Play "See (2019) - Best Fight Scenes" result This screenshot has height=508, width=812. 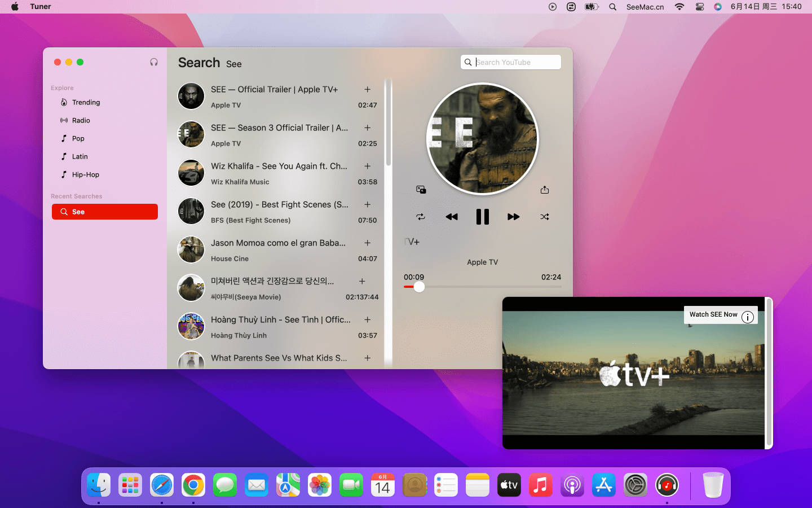280,204
